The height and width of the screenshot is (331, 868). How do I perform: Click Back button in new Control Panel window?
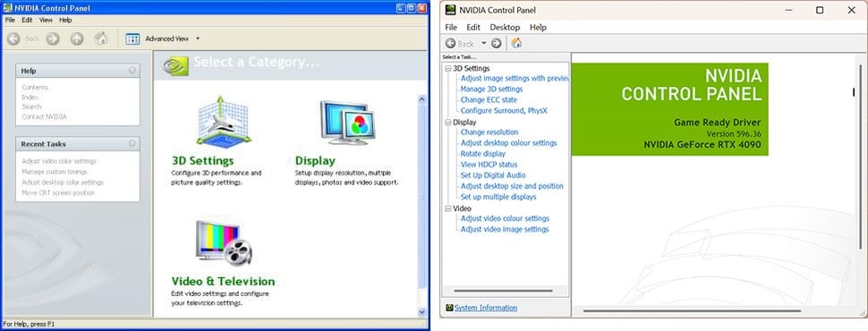click(460, 43)
